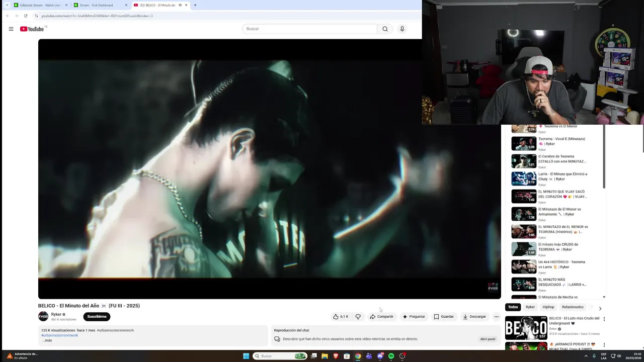Click the Ryker channel name link
The height and width of the screenshot is (362, 644).
56,314
